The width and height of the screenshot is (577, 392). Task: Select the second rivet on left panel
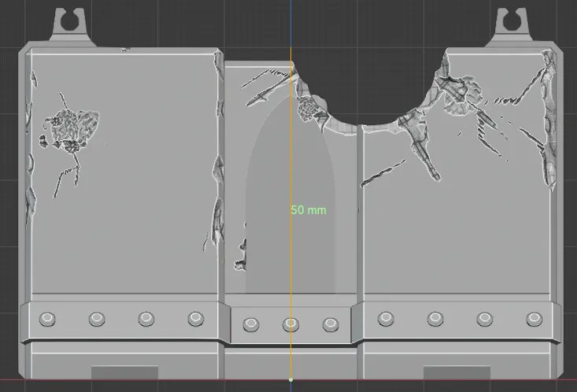97,319
